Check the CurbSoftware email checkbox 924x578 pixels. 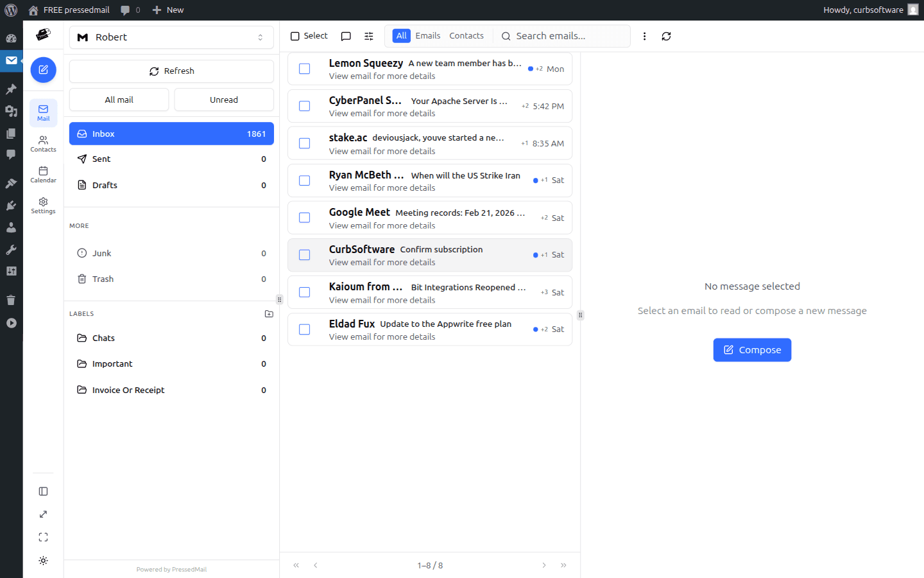[x=304, y=255]
